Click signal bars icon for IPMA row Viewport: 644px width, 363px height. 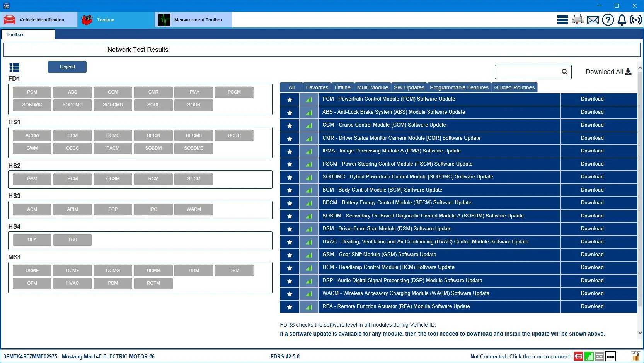[308, 152]
